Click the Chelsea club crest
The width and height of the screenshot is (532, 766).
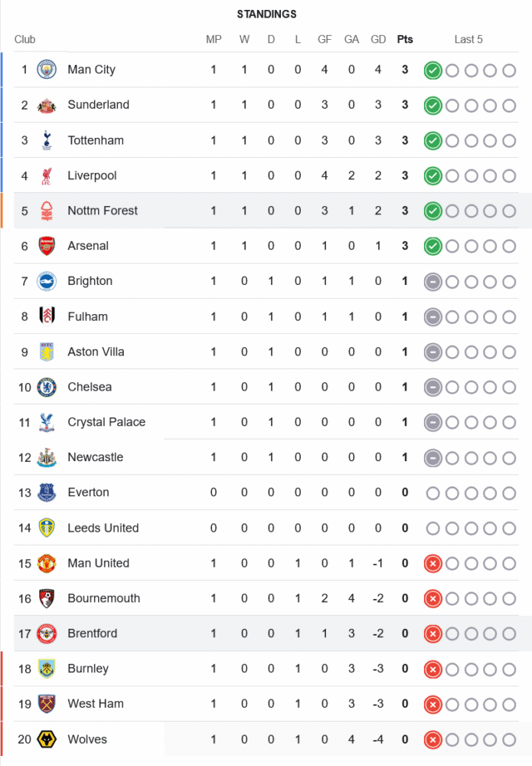point(47,387)
